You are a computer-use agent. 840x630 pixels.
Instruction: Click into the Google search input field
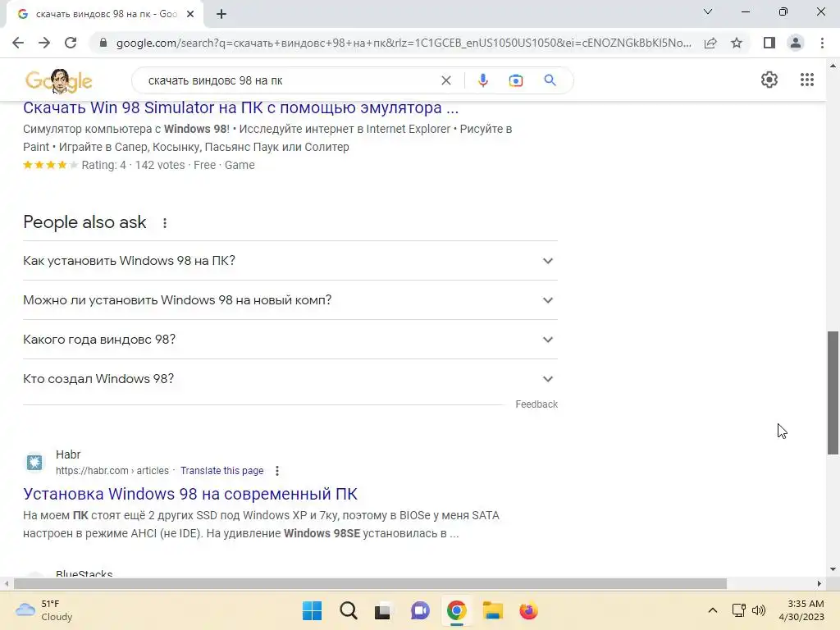[x=290, y=80]
